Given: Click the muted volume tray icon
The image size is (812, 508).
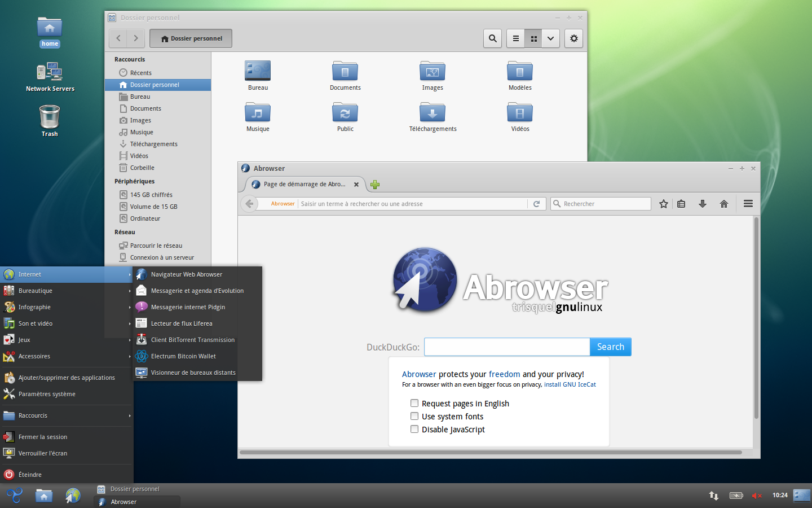Looking at the screenshot, I should pyautogui.click(x=757, y=496).
